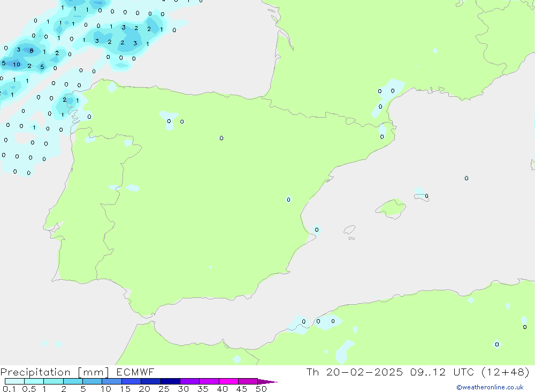535x392 pixels.
Task: Click the 'ECMWF' model label
Action: (x=135, y=372)
